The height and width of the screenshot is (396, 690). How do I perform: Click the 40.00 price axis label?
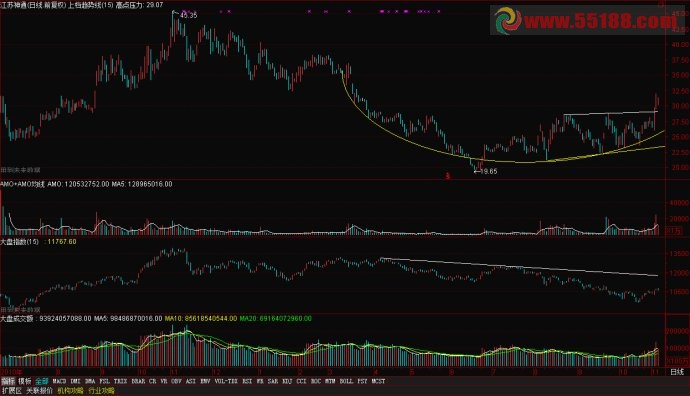[680, 44]
